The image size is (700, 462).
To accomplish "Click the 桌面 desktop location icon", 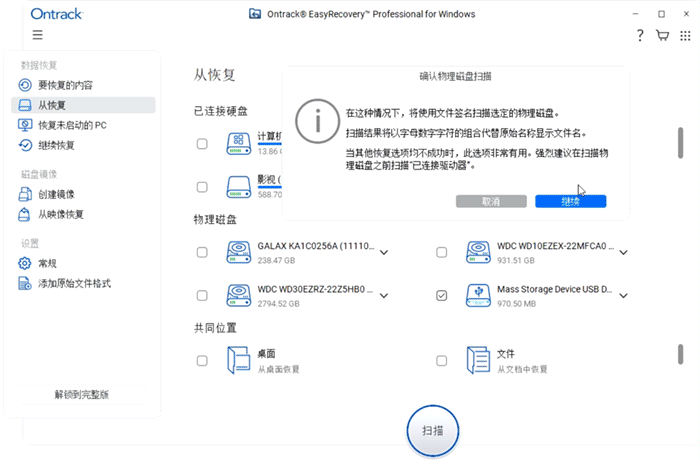I will tap(239, 360).
